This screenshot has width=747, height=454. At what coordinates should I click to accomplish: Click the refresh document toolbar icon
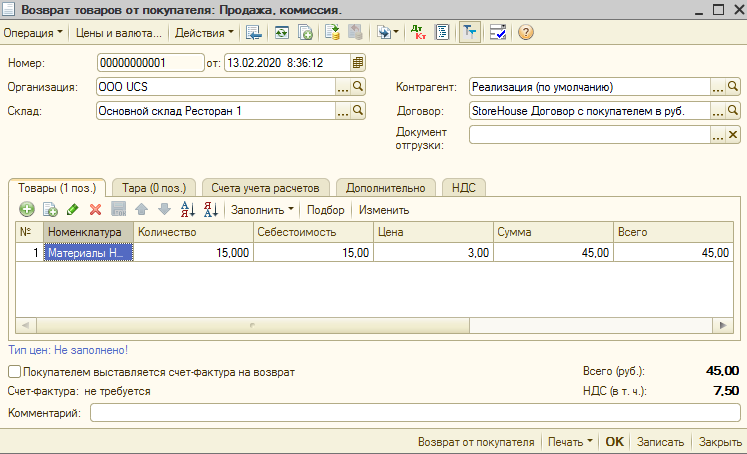point(282,33)
